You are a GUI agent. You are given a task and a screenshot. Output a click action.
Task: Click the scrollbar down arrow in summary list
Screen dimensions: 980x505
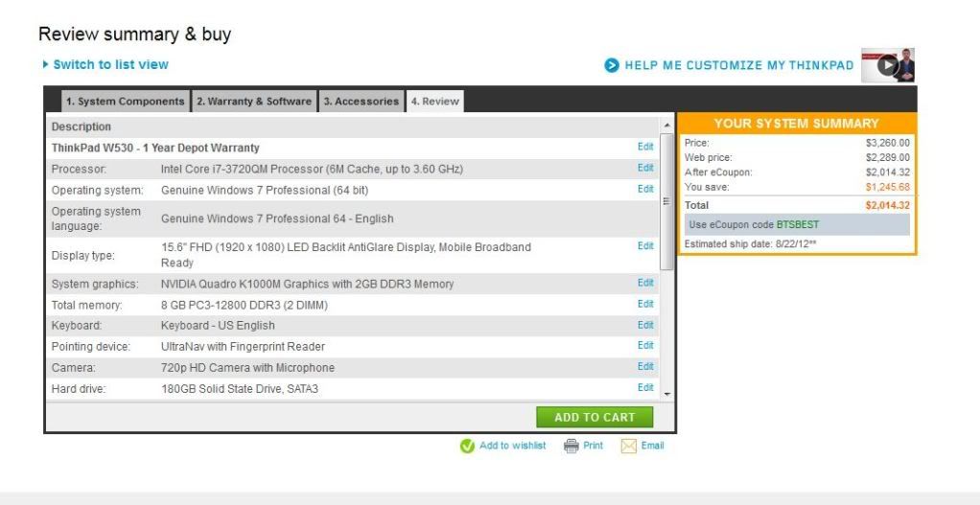point(667,394)
